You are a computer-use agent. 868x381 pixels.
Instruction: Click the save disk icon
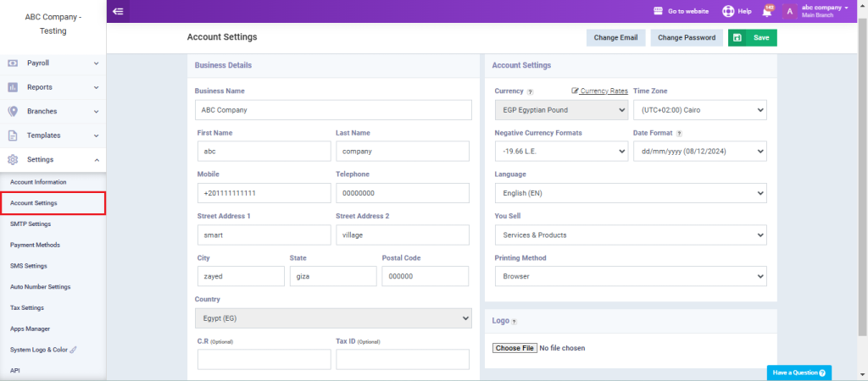click(x=737, y=37)
